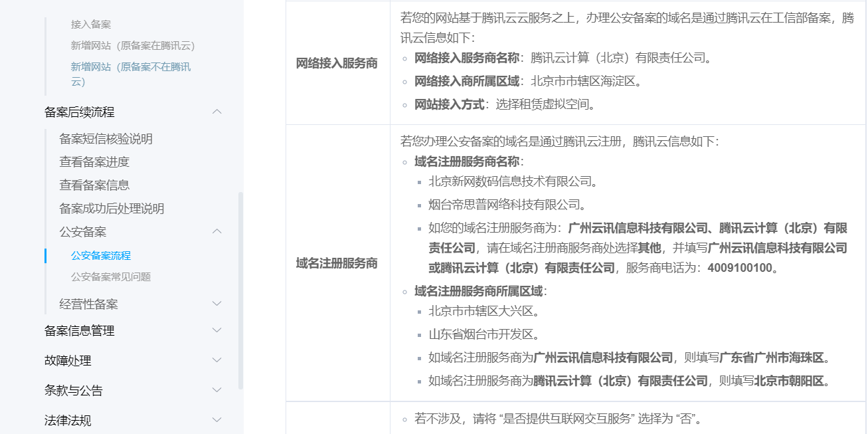Go to 备案短信核验说明

(106, 139)
